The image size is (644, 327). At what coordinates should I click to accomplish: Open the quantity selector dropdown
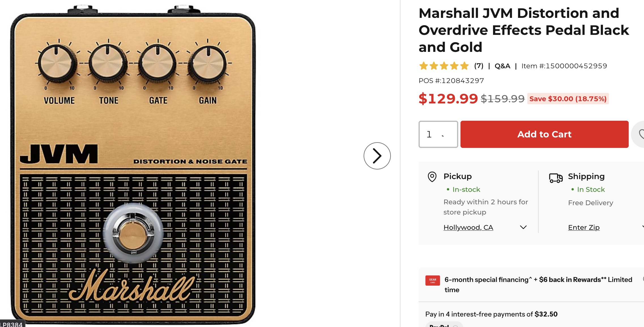pos(438,134)
